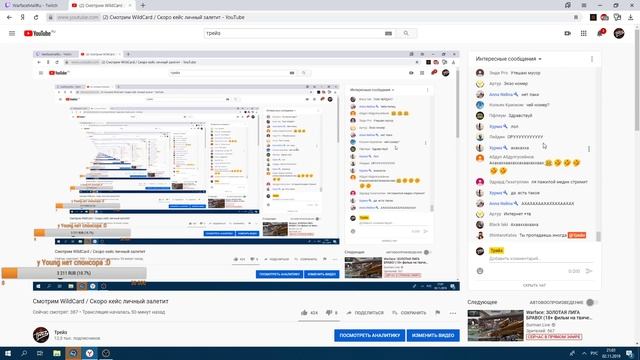The width and height of the screenshot is (640, 360).
Task: Open the notifications bell
Action: tap(600, 33)
